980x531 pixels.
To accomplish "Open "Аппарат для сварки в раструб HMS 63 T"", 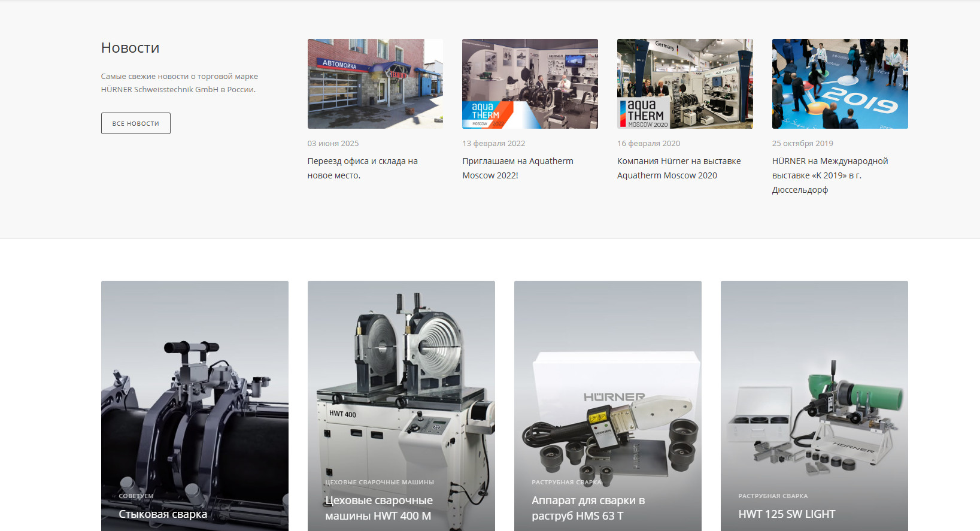I will pyautogui.click(x=588, y=508).
